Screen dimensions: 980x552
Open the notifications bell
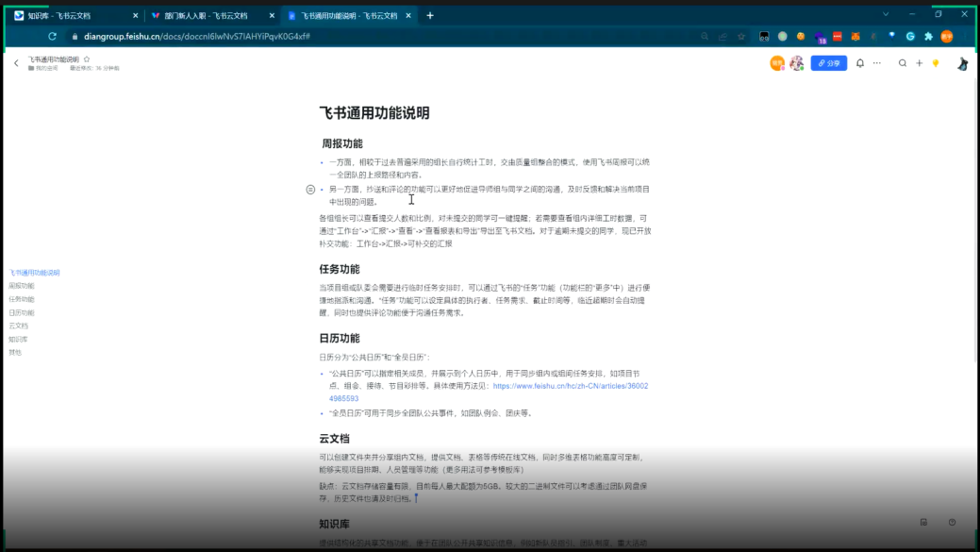[859, 63]
